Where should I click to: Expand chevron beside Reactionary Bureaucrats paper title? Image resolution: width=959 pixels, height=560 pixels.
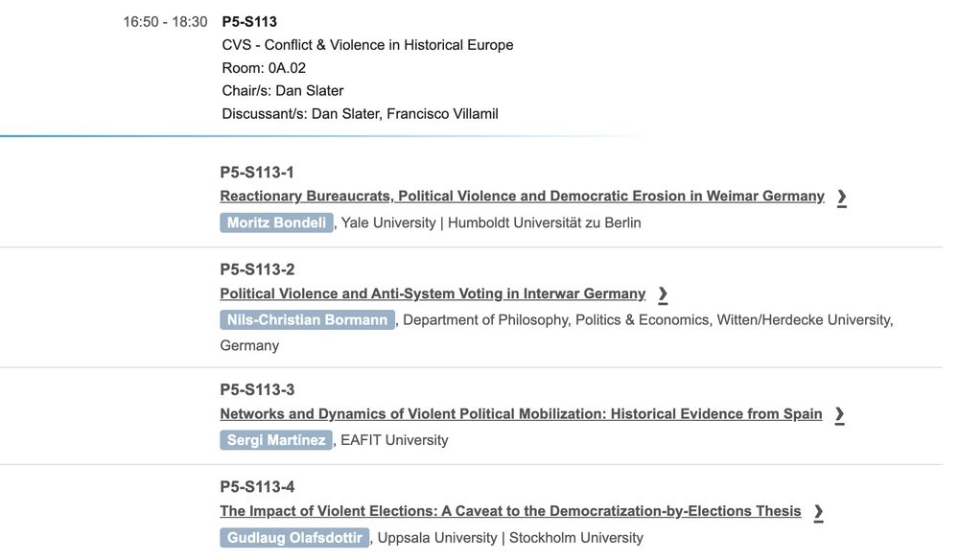pyautogui.click(x=842, y=198)
